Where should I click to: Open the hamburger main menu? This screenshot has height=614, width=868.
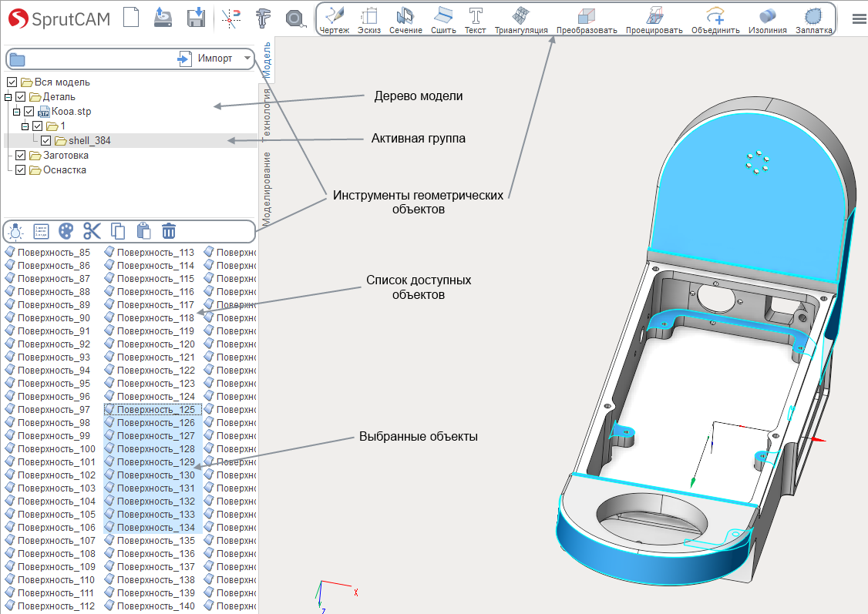(860, 18)
